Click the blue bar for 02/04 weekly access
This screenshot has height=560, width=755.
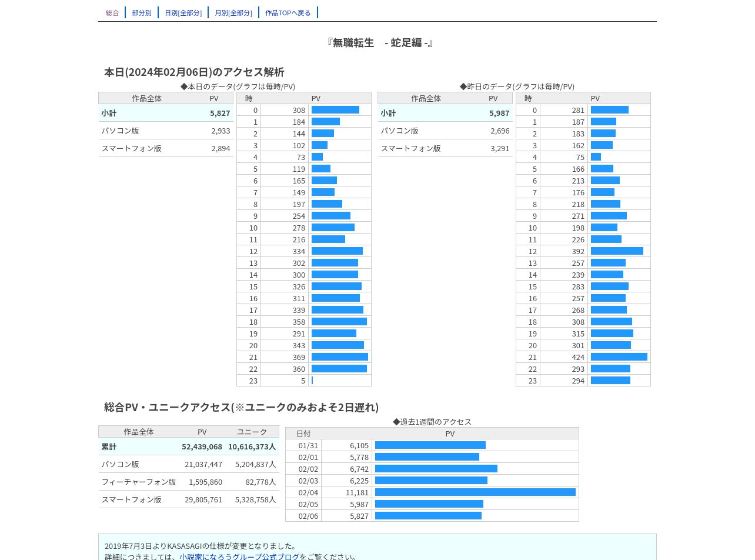pos(475,492)
